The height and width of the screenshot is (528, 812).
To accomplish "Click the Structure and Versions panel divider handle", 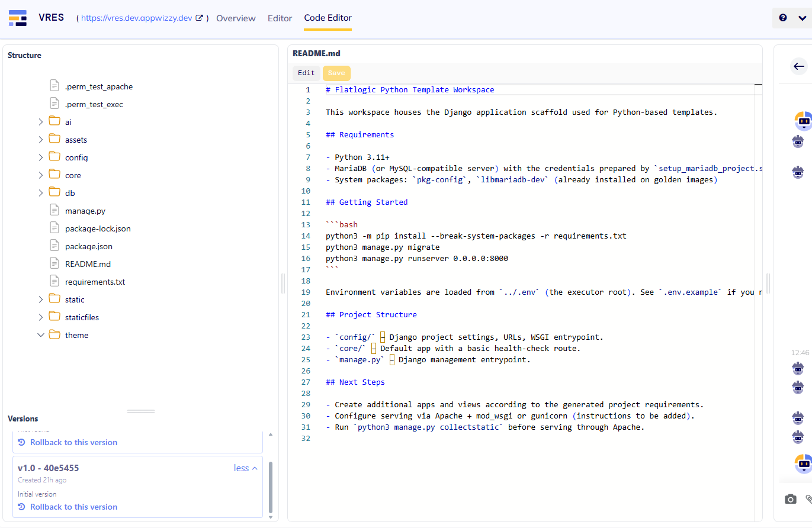I will tap(141, 411).
